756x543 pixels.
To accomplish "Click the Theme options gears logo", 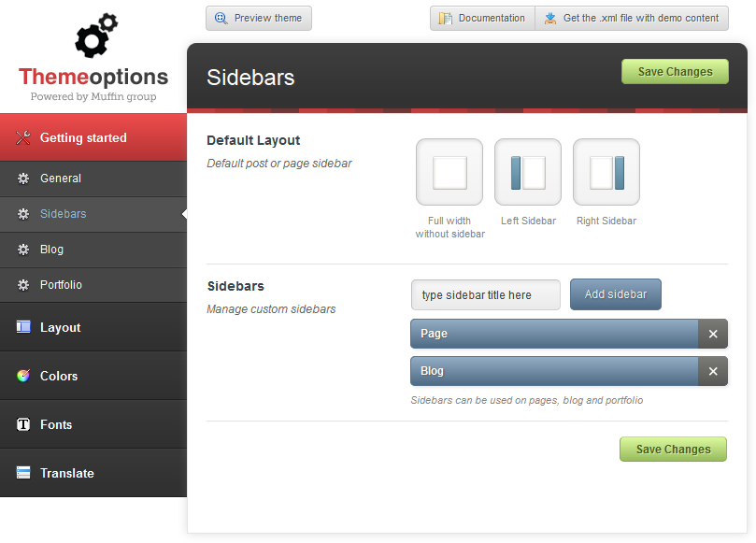I will coord(95,37).
